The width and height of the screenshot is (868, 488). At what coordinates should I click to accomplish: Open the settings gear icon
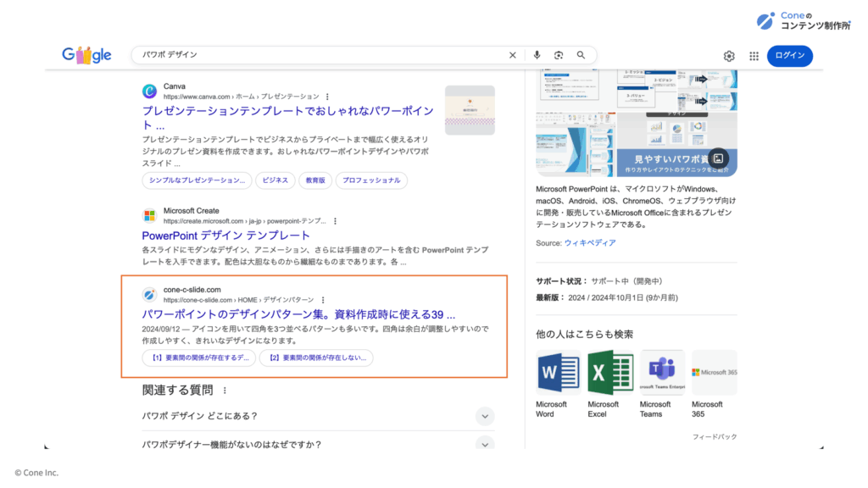729,56
